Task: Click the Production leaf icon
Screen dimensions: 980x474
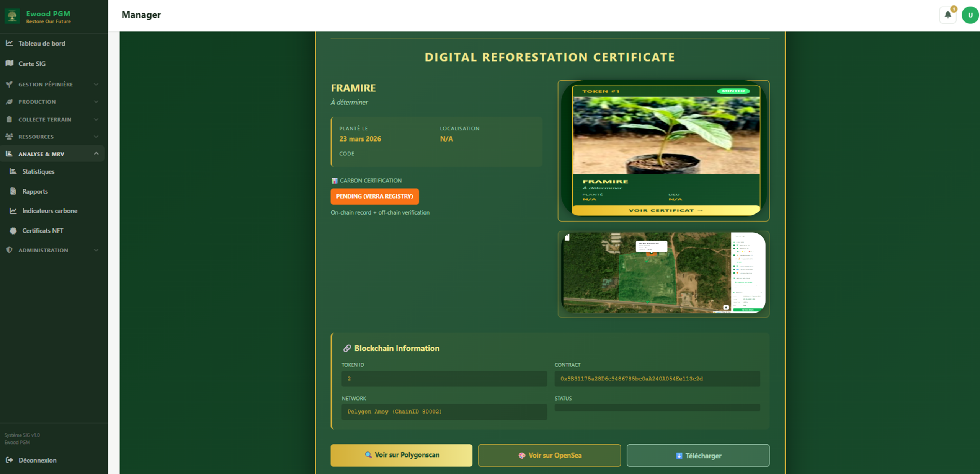Action: 10,102
